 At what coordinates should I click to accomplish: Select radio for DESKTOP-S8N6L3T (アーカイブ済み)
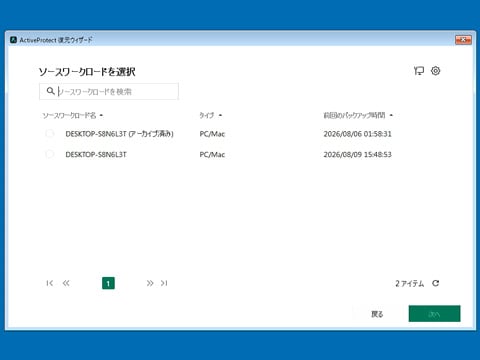50,133
